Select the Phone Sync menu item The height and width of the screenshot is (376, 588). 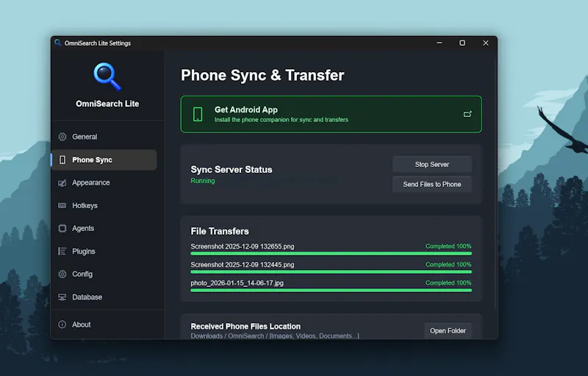(104, 160)
